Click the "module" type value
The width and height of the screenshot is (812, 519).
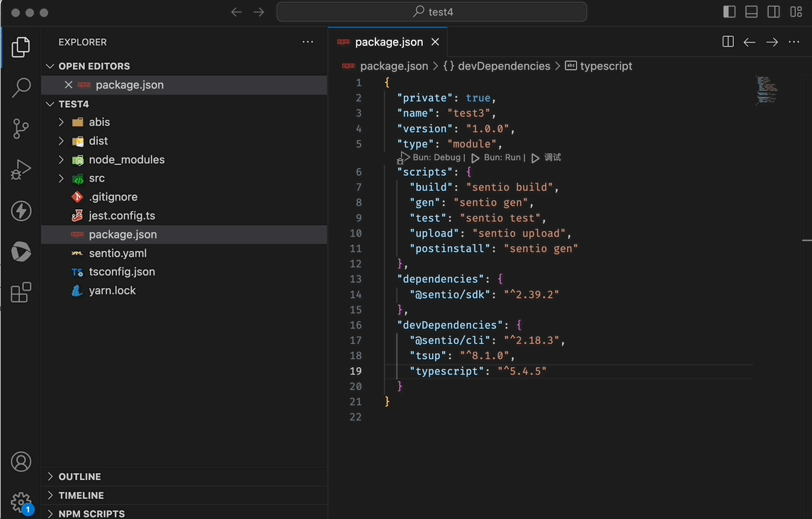(x=472, y=144)
